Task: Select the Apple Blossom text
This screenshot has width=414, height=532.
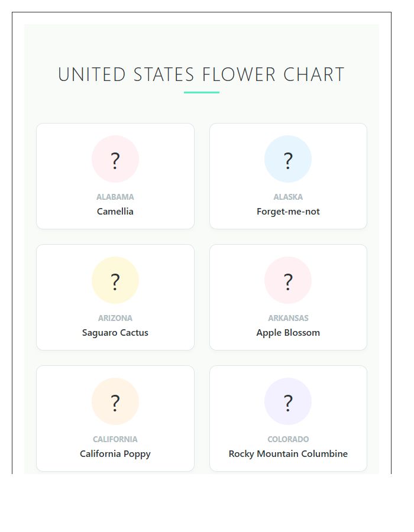Action: pos(288,332)
